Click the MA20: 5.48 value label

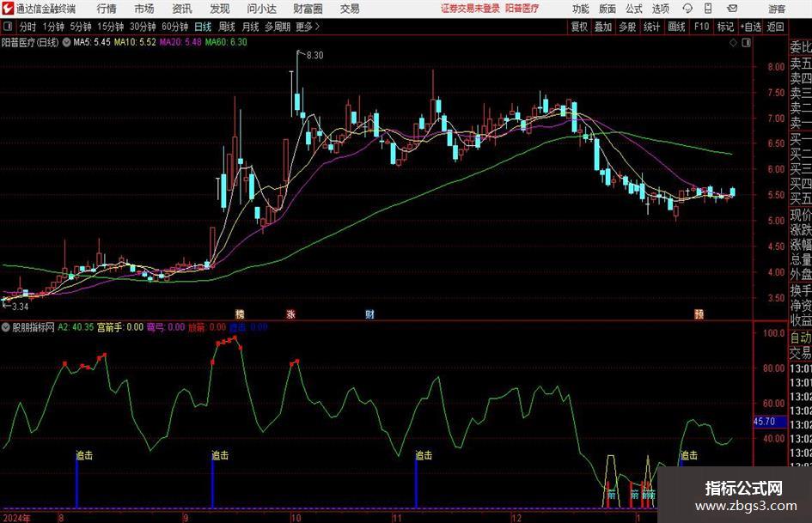(x=180, y=42)
